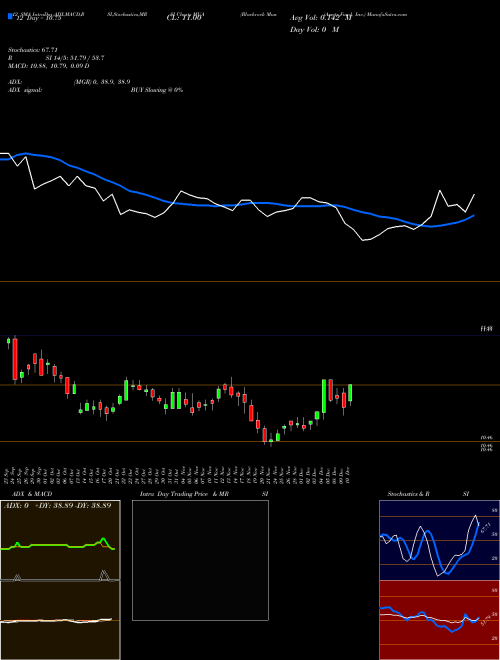Click the 'ADX & MACD' panel title
The width and height of the screenshot is (500, 660).
(x=32, y=494)
